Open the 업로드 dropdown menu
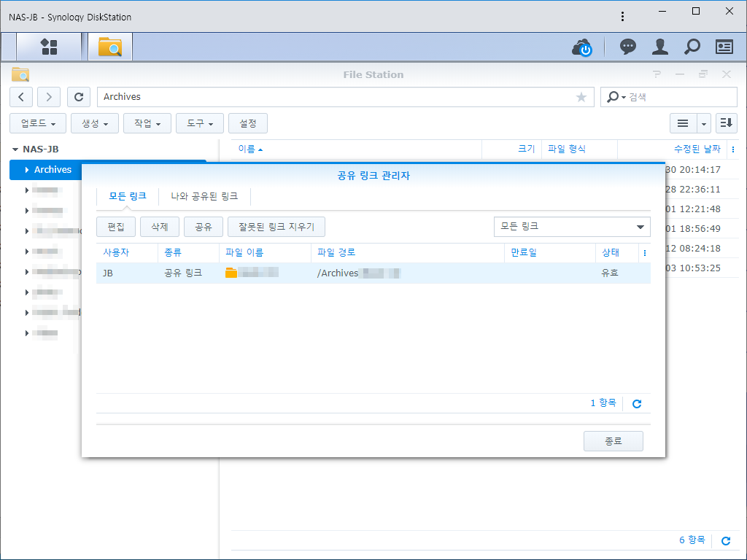 (38, 123)
